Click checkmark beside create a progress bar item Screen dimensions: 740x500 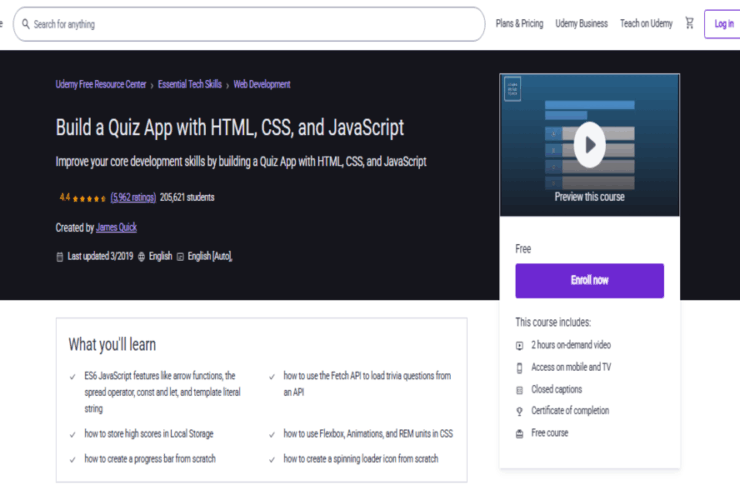click(x=73, y=459)
